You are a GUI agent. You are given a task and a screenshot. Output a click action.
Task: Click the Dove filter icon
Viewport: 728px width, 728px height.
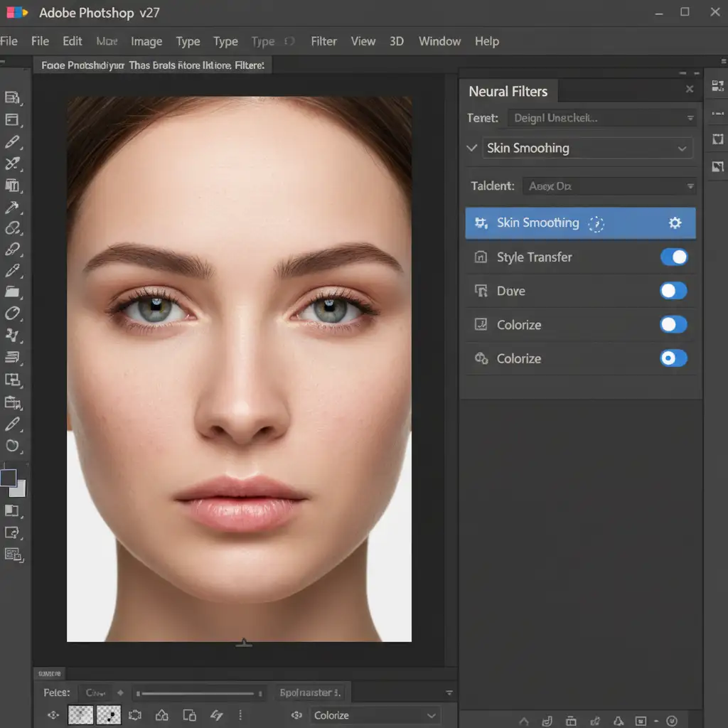point(481,291)
